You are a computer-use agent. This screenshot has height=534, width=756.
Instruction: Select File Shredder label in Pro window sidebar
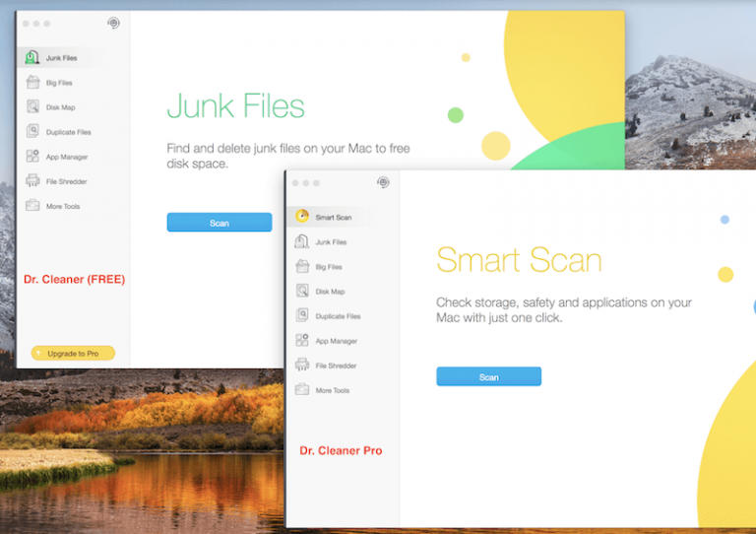(x=336, y=367)
